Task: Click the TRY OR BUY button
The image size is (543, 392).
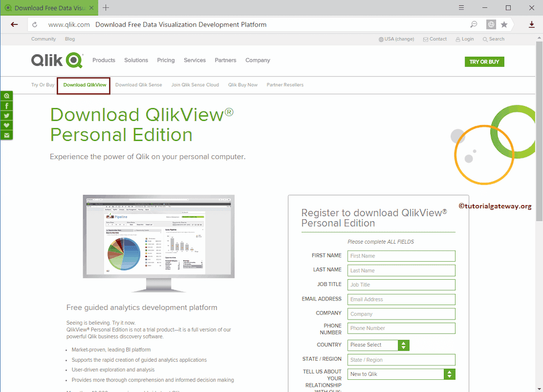Action: point(484,61)
